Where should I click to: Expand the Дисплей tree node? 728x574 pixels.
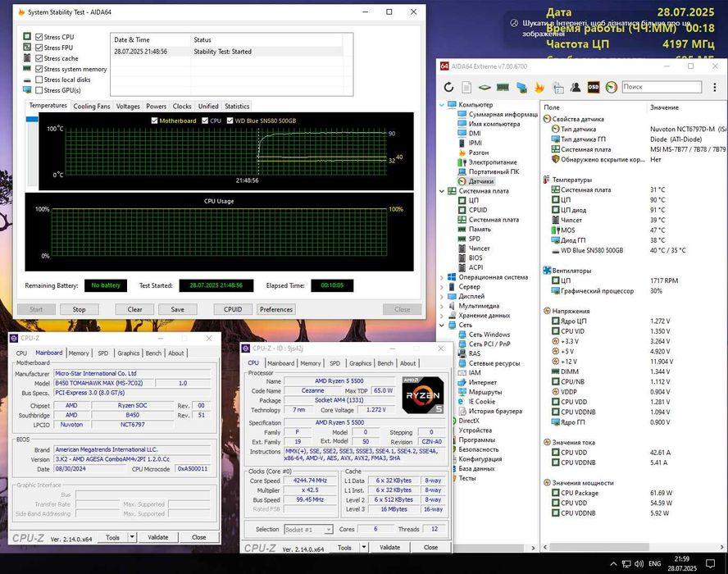coord(442,296)
